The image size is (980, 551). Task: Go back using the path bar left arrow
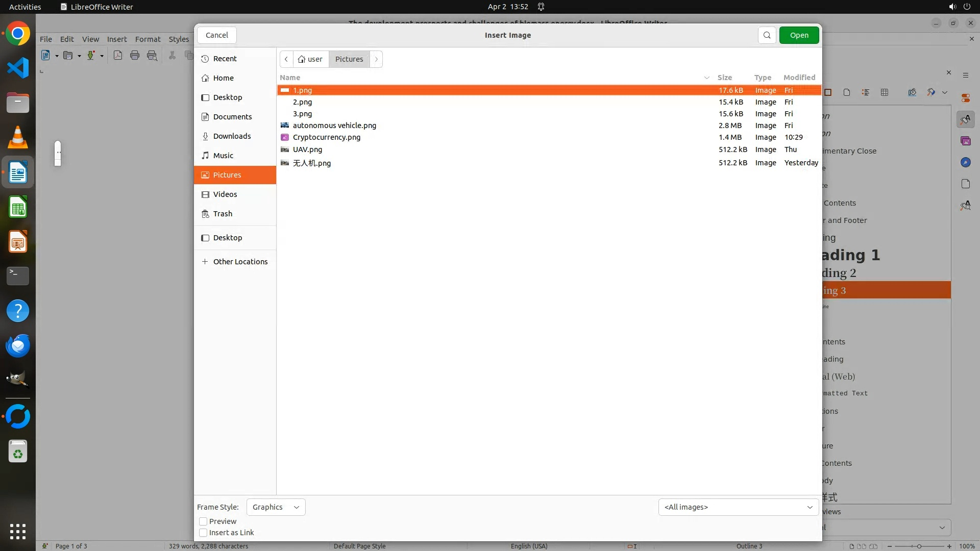point(286,59)
